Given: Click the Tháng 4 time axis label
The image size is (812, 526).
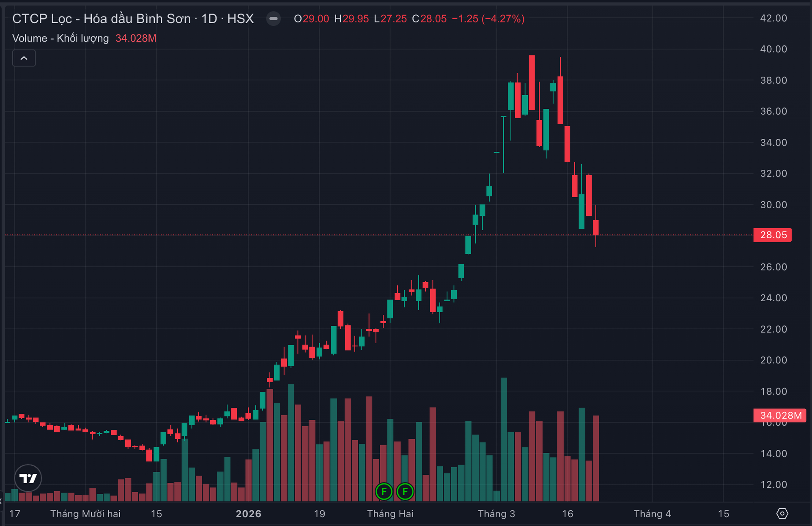Looking at the screenshot, I should 652,514.
